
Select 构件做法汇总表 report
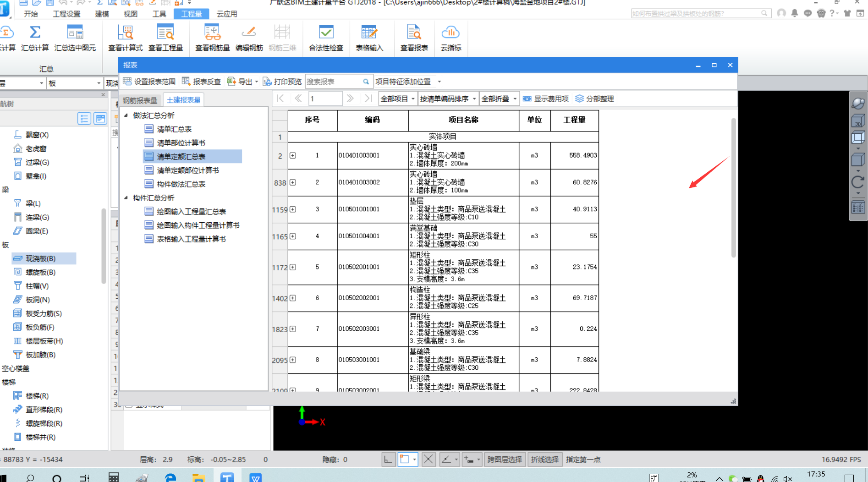click(181, 184)
